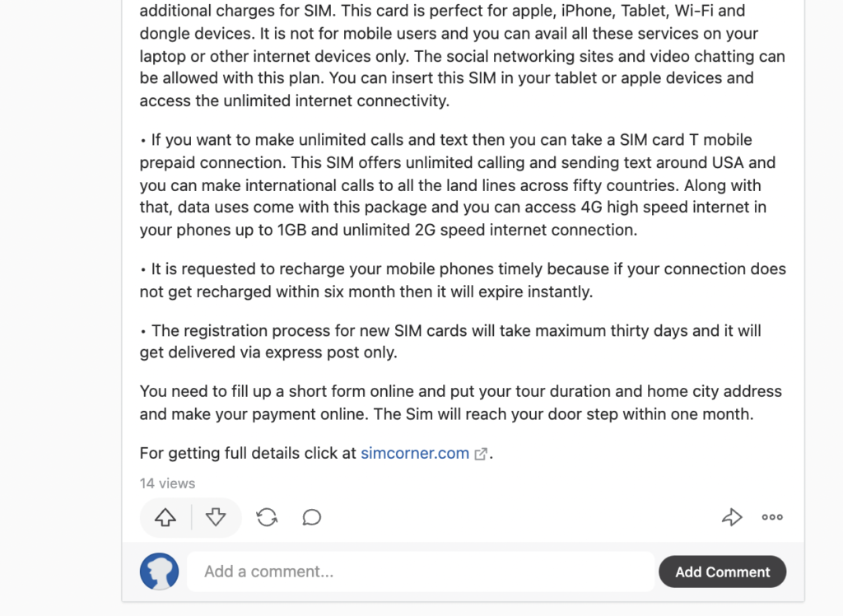
Task: Click the user profile avatar
Action: tap(159, 572)
